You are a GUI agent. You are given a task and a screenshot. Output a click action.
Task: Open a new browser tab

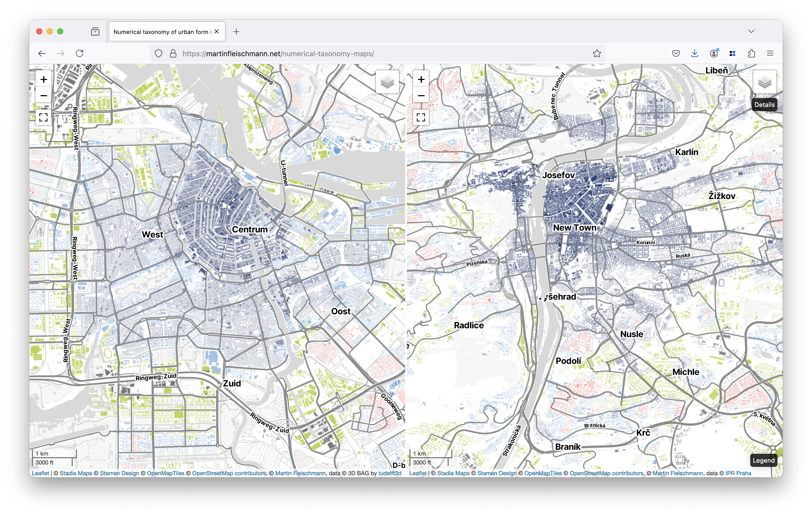click(x=236, y=32)
